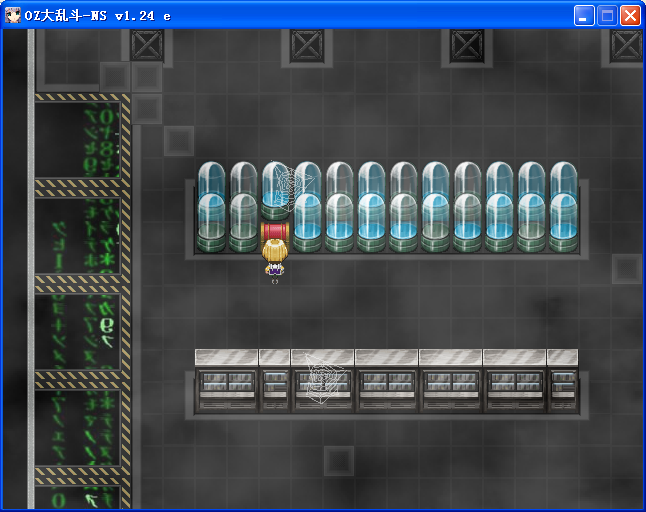Click the floor vent at the right edge
Screen dimensions: 646x512
627,269
